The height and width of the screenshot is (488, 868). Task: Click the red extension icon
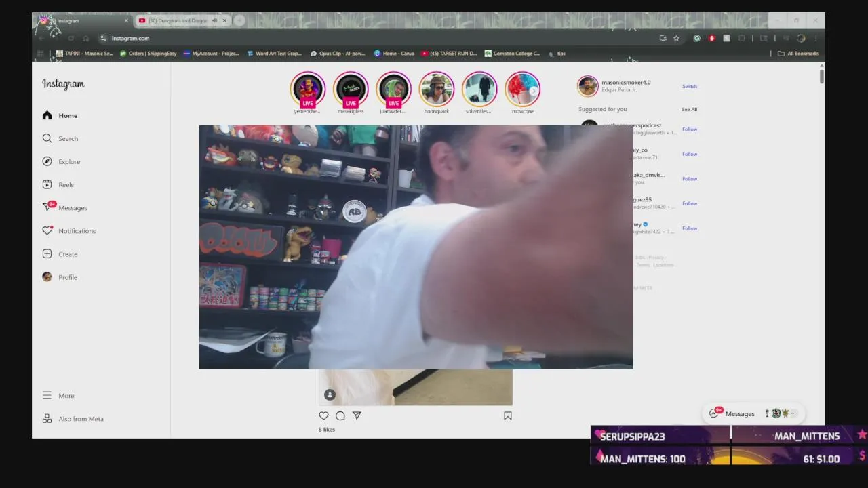coord(711,38)
